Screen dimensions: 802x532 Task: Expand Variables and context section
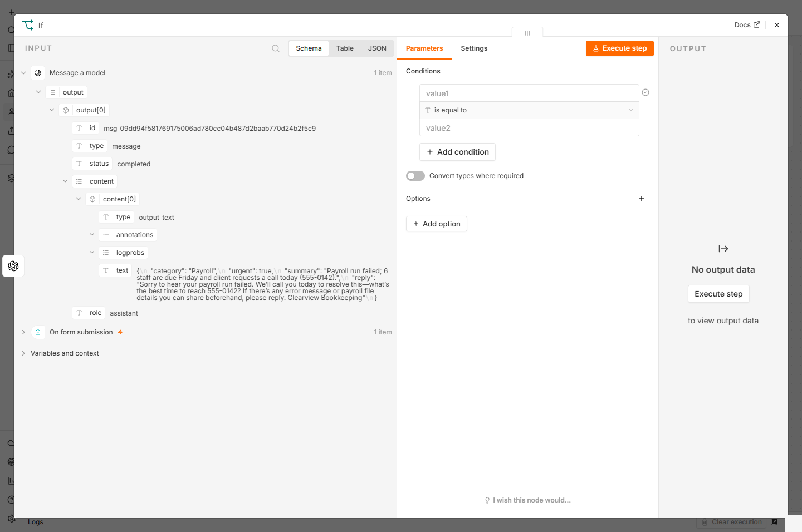pos(23,353)
